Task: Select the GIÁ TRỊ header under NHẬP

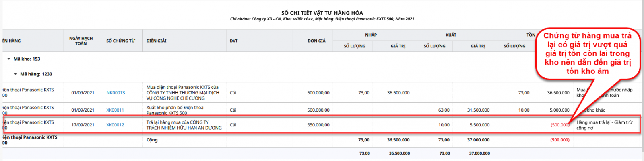Action: click(398, 46)
